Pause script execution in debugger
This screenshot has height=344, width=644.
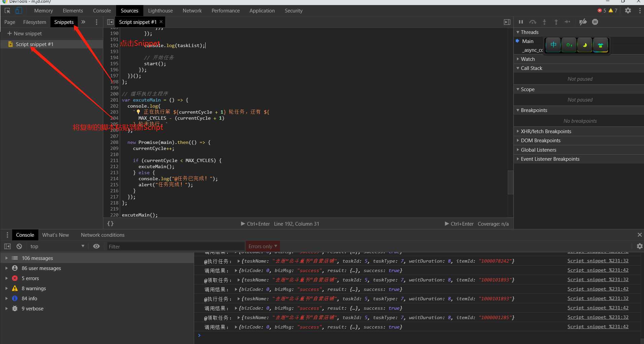[x=521, y=22]
